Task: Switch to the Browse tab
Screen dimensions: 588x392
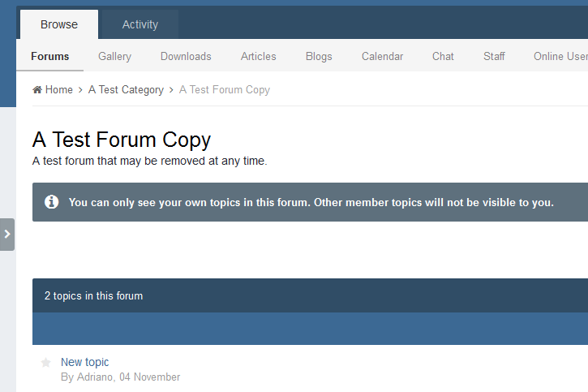Action: pyautogui.click(x=59, y=24)
